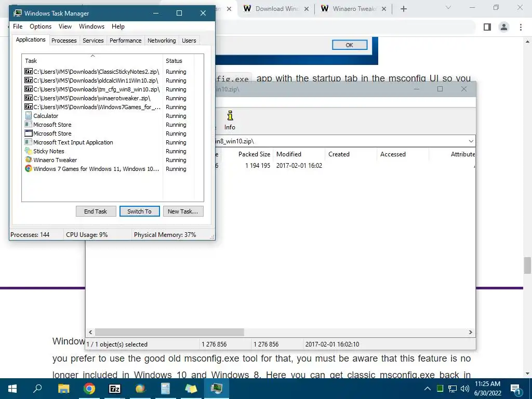Click the green CPU meter tray icon

440,389
